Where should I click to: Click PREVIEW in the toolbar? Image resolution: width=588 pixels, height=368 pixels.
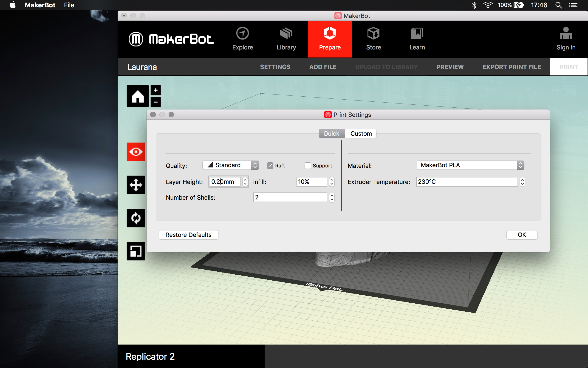[x=450, y=67]
